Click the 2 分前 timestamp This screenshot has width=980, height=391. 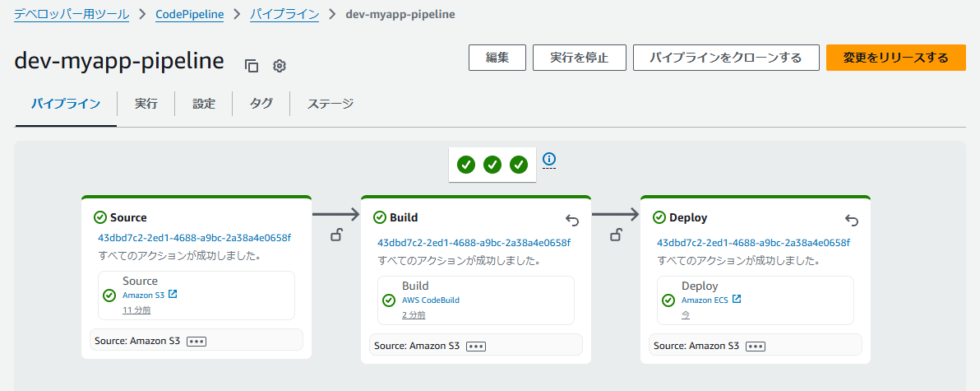[414, 314]
